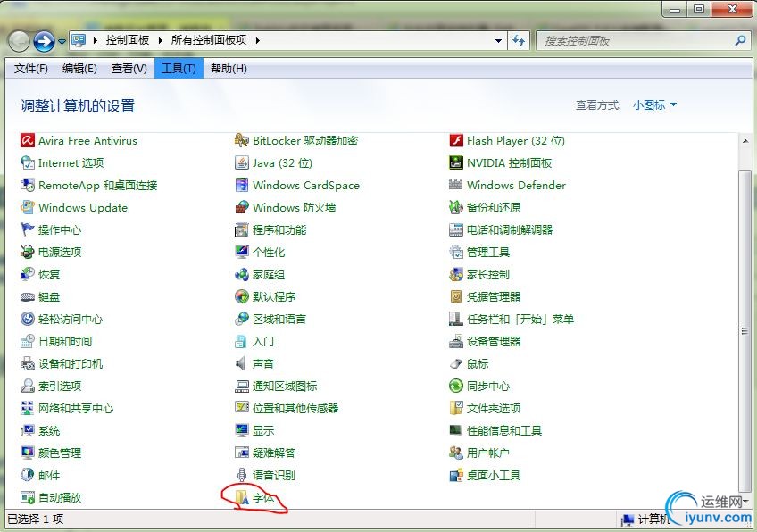Open Windows CardSpace icon
Image resolution: width=757 pixels, height=532 pixels.
241,185
